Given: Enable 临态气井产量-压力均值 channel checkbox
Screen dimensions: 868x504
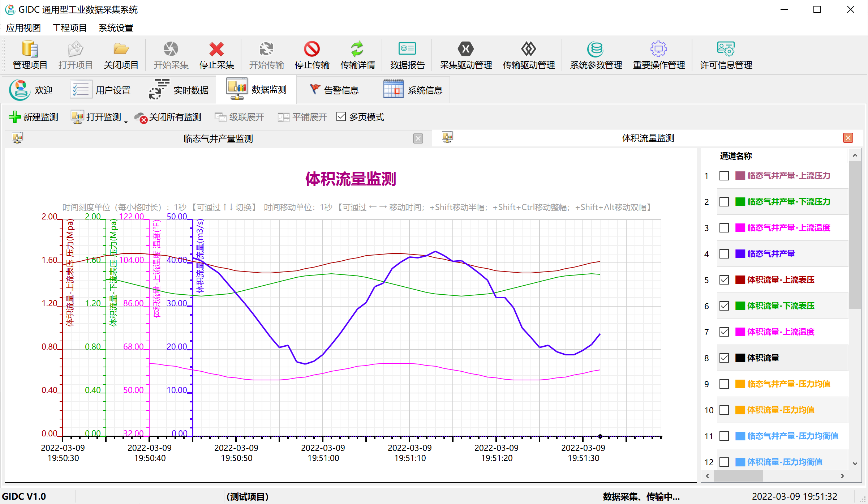Looking at the screenshot, I should (724, 384).
